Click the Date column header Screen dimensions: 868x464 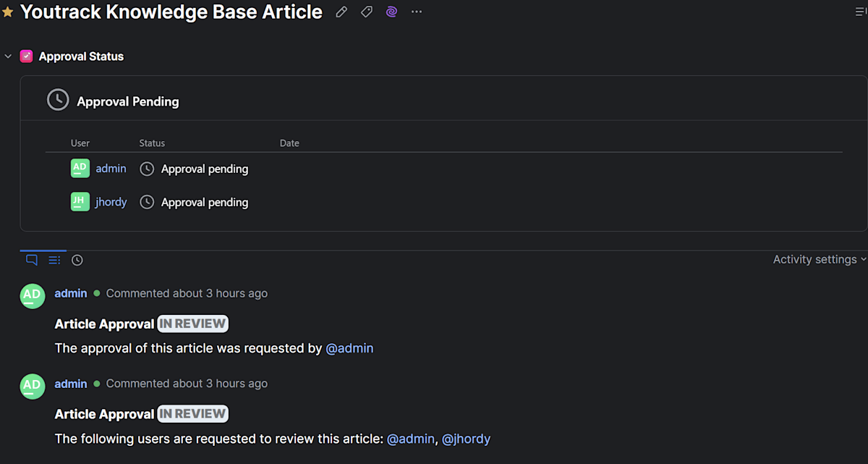(289, 143)
